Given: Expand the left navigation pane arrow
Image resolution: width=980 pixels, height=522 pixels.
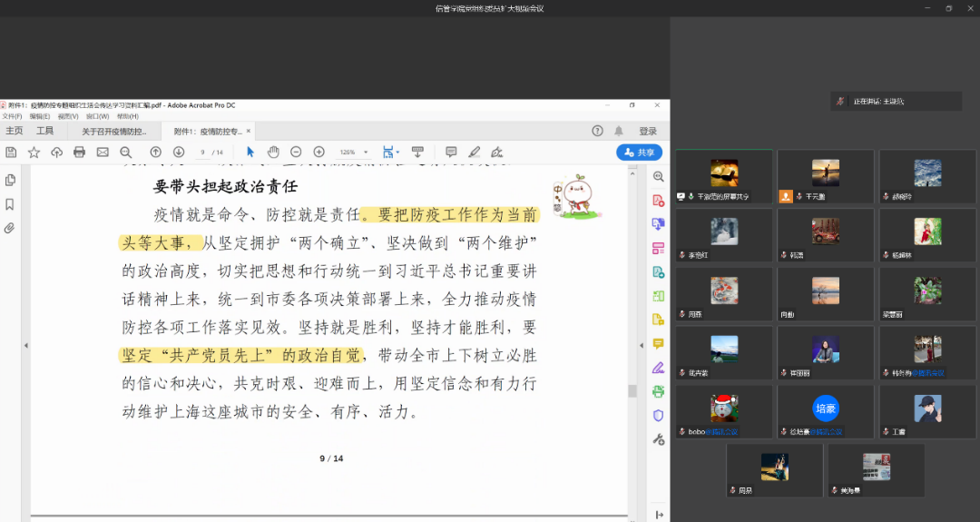Looking at the screenshot, I should [25, 345].
